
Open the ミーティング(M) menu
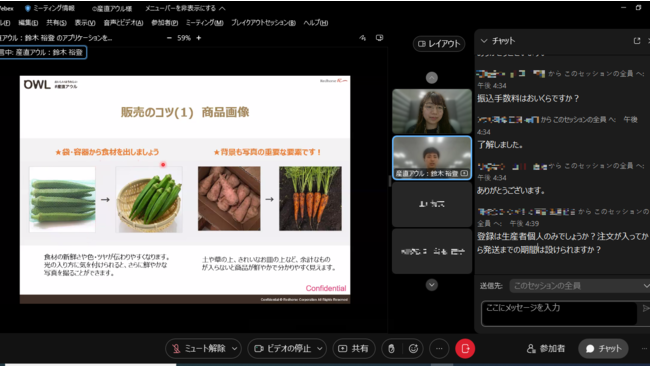click(x=204, y=23)
